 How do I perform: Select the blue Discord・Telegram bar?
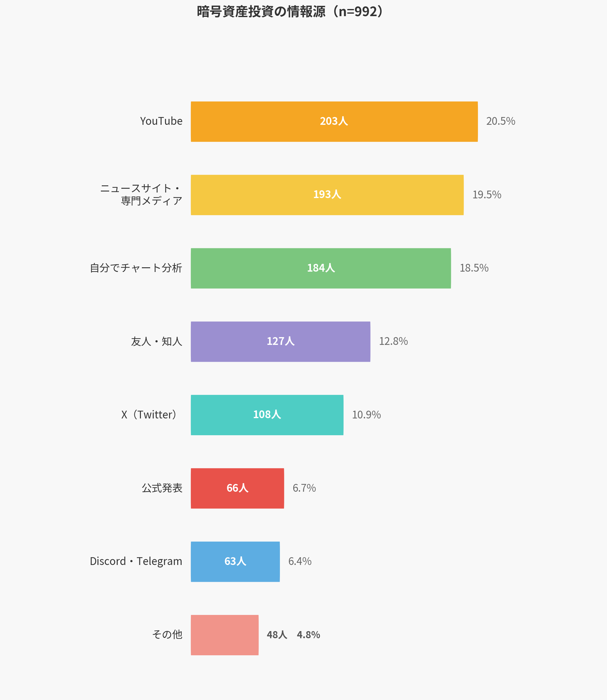coord(235,562)
